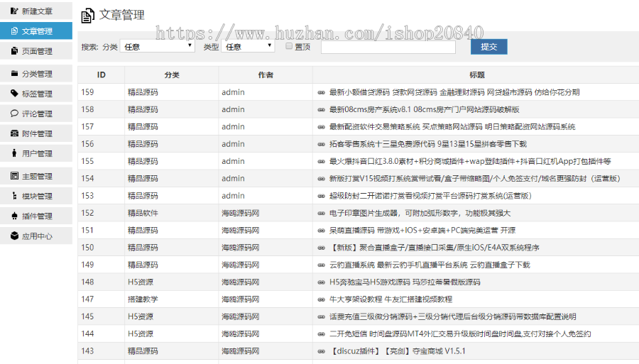Select 文章管理 menu item

36,31
